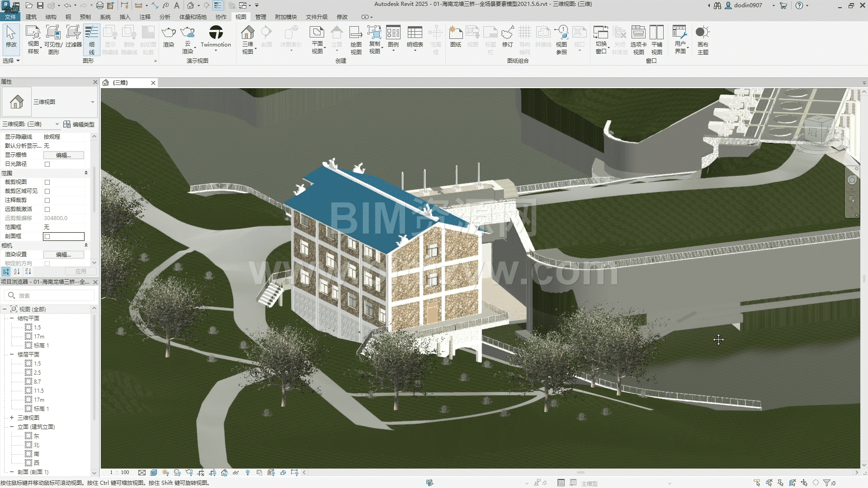Open the property type selector dropdown

92,102
